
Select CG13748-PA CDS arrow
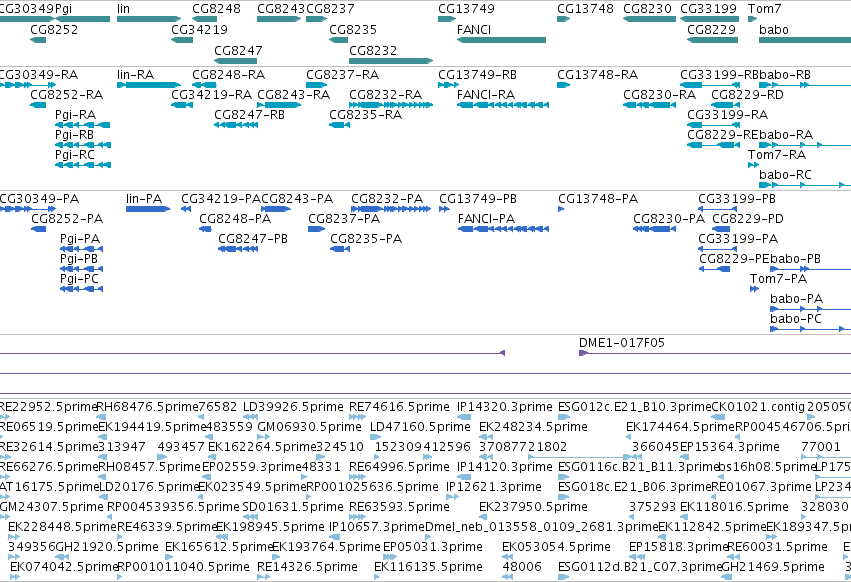pyautogui.click(x=561, y=209)
